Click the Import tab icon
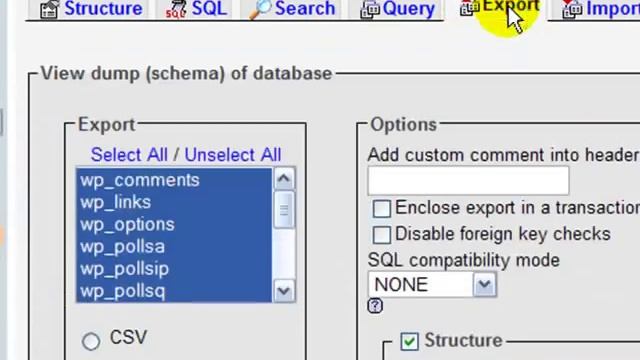Image resolution: width=640 pixels, height=360 pixels. (x=572, y=9)
